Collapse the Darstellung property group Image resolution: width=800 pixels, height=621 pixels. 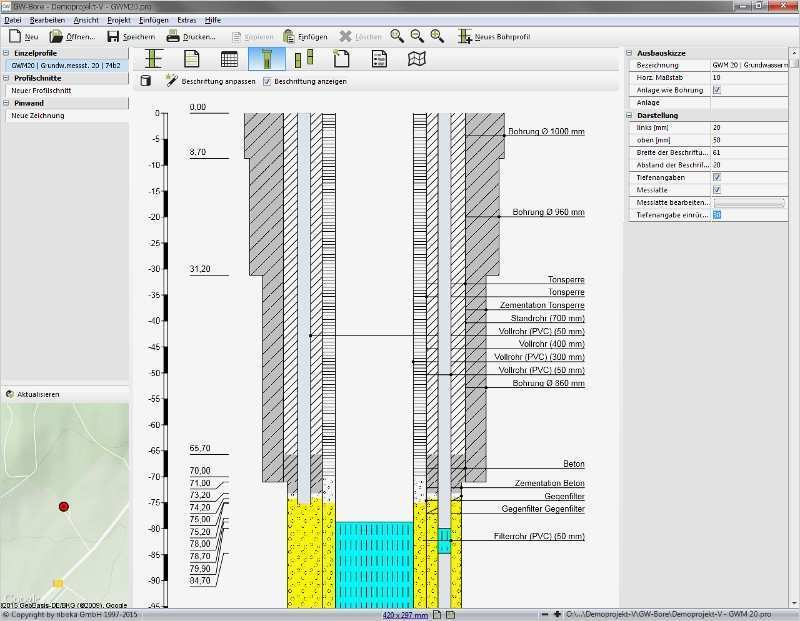click(x=630, y=115)
